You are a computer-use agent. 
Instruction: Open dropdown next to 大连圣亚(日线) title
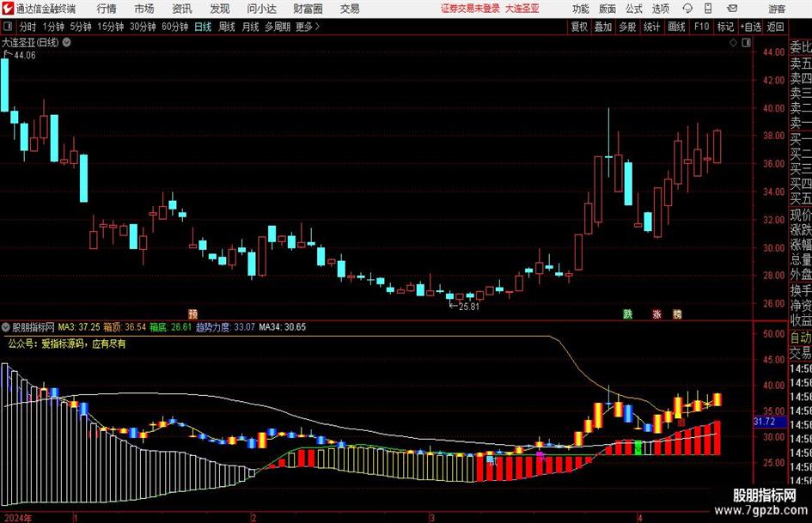pos(67,42)
